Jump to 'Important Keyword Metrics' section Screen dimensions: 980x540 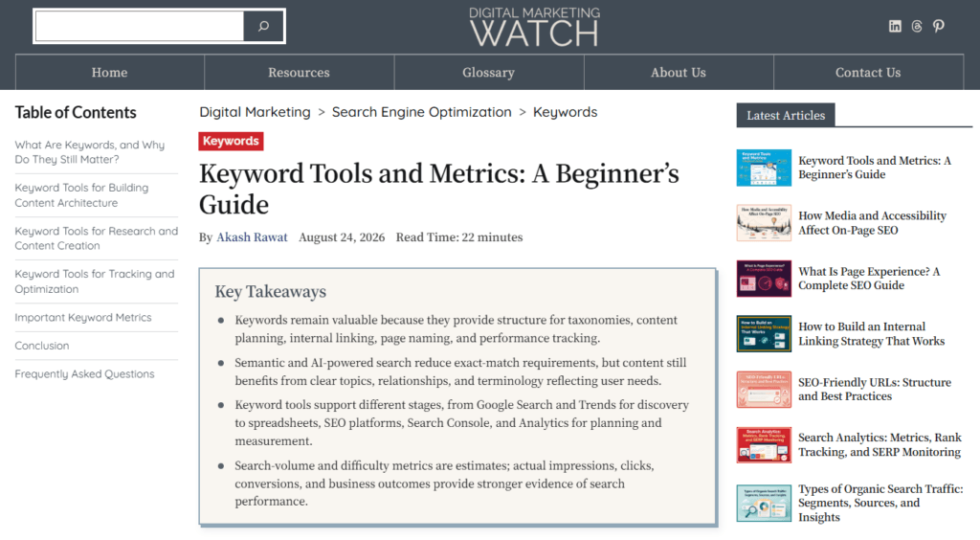pyautogui.click(x=83, y=318)
